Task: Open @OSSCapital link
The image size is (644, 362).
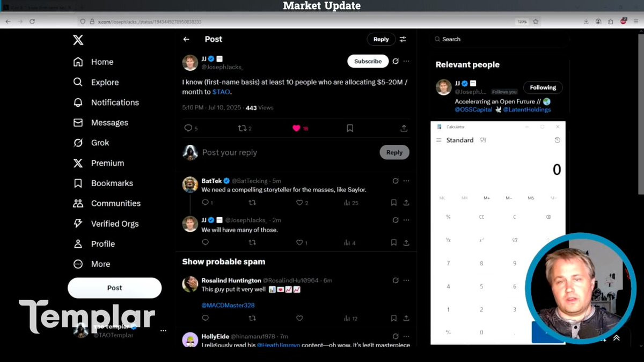Action: pyautogui.click(x=473, y=109)
